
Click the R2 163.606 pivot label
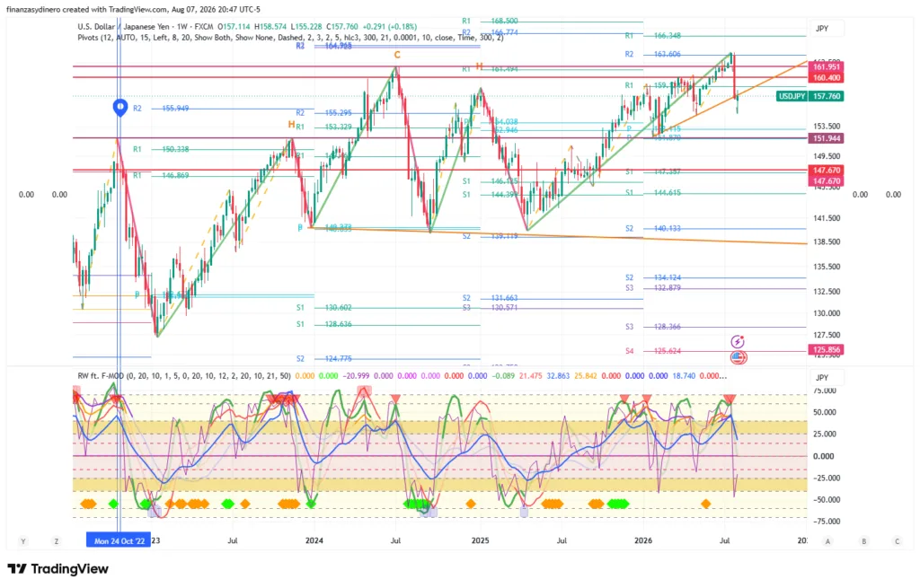tap(653, 54)
